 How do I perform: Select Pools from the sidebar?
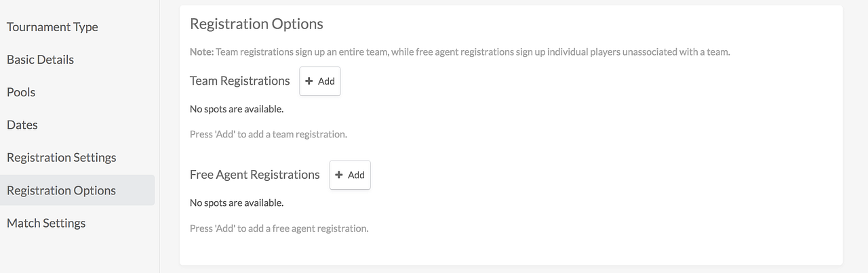tap(21, 92)
